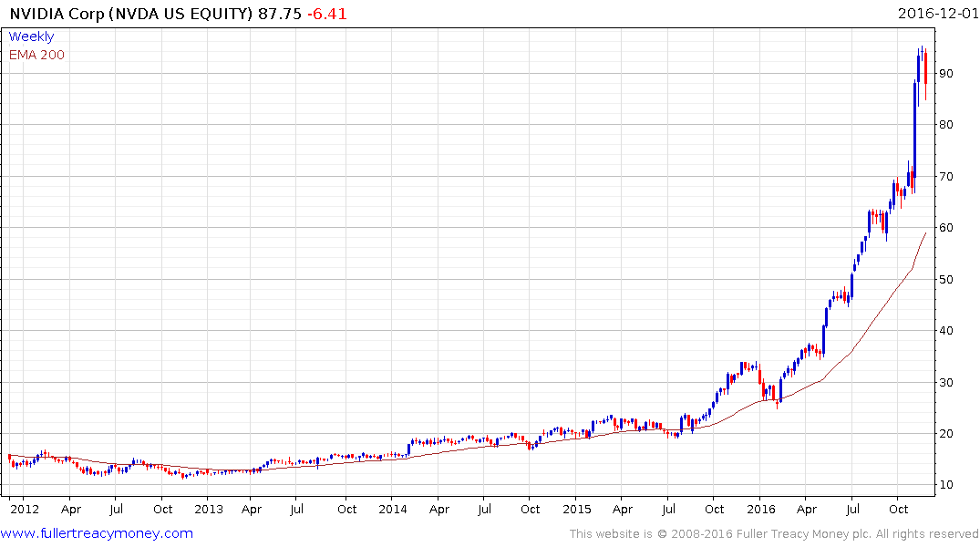Click the NVIDIA Corp chart title

coord(131,14)
